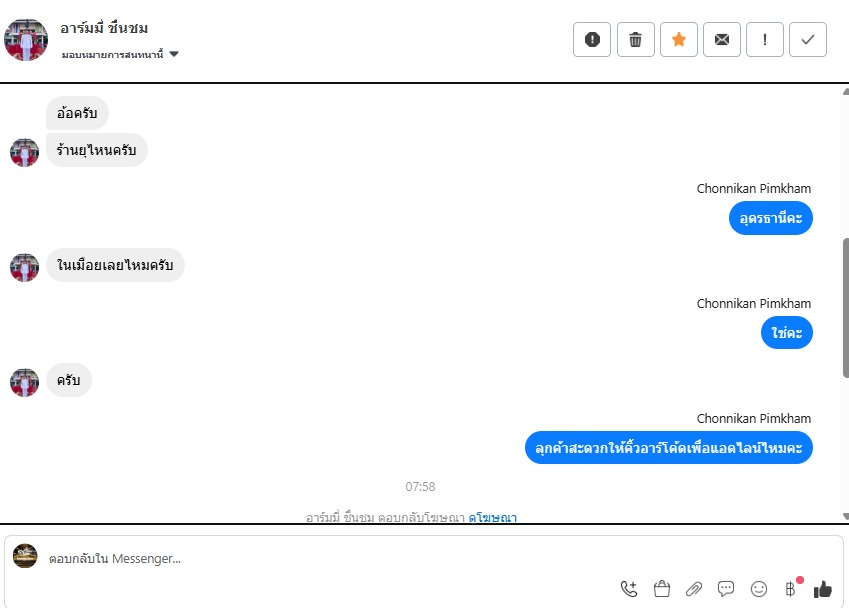Mark conversation as spam with exclamation circle icon

[x=592, y=40]
